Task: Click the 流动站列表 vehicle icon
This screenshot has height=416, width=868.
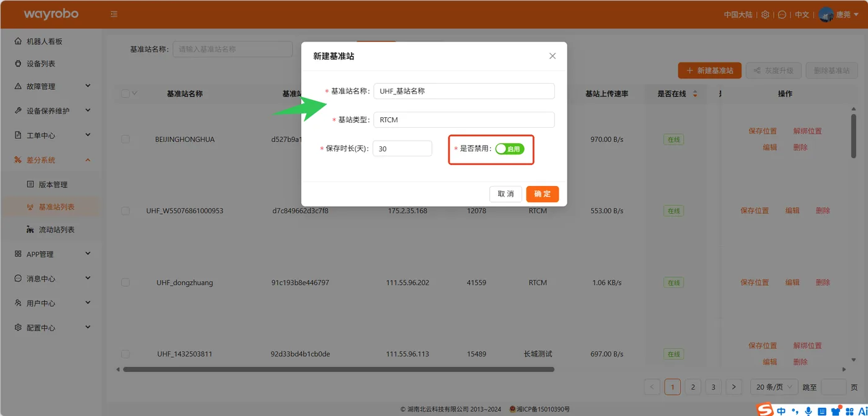Action: (x=30, y=229)
